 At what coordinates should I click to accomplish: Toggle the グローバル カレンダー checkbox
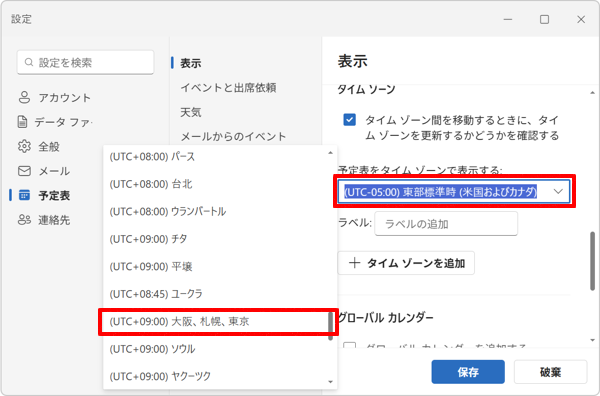349,345
